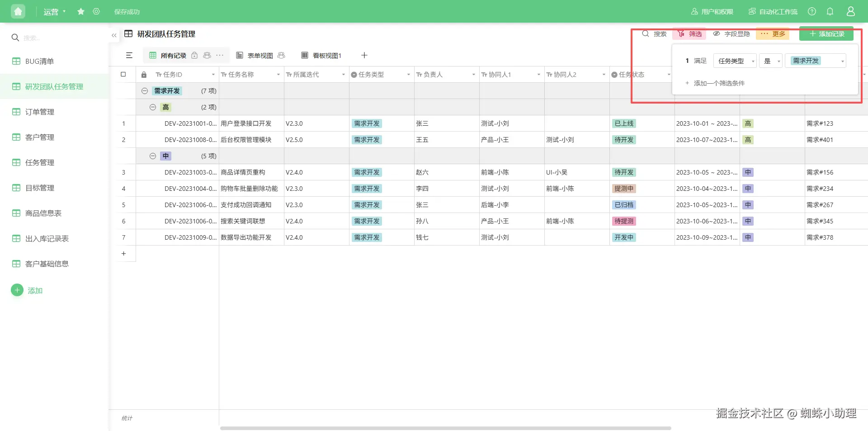
Task: Open the 任务ID column dropdown arrow
Action: [213, 75]
